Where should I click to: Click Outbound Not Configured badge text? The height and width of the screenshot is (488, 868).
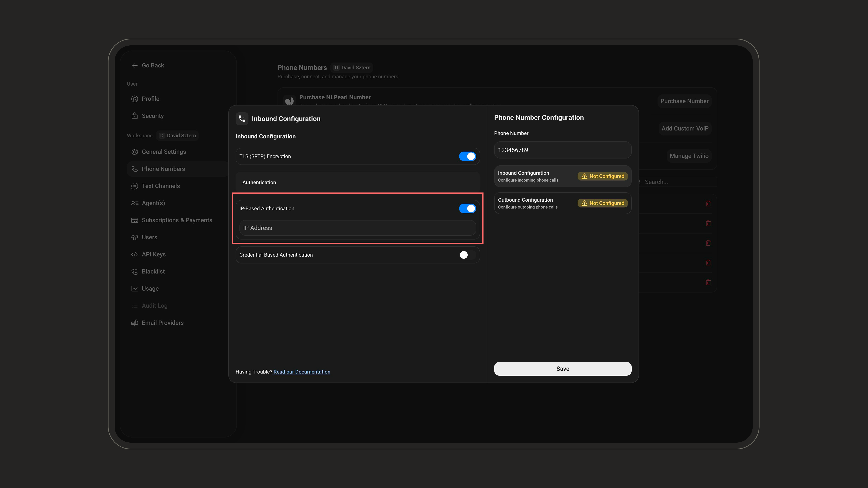(x=607, y=203)
